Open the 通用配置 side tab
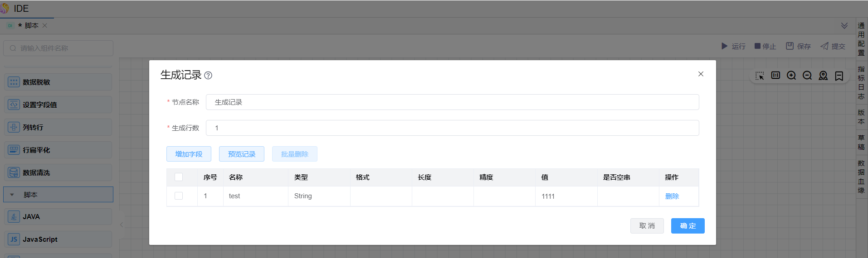The width and height of the screenshot is (868, 258). [861, 39]
